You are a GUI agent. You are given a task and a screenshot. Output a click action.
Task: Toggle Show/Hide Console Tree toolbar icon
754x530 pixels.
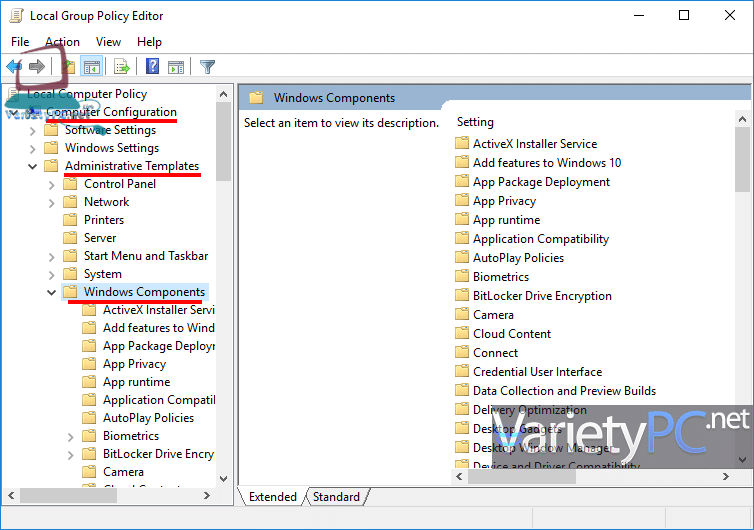point(92,67)
